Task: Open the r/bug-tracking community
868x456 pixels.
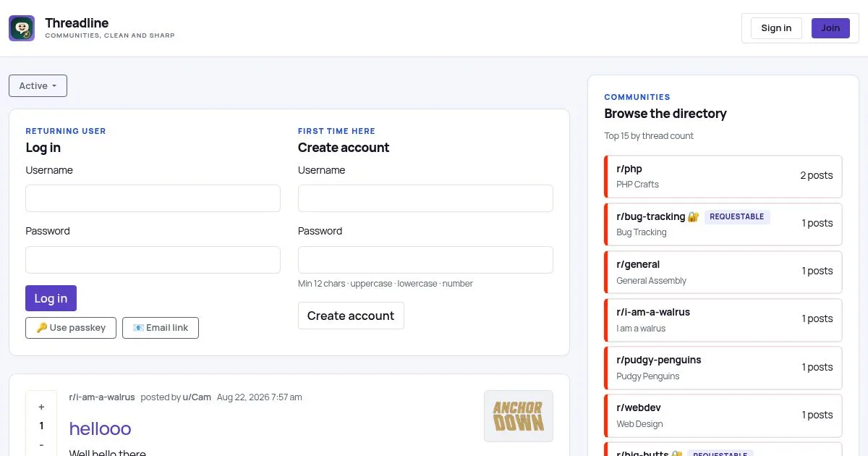Action: pyautogui.click(x=723, y=224)
